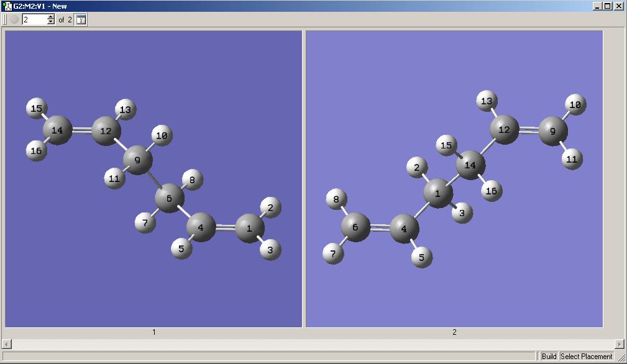Click the horizontal scrollbar track
Image resolution: width=627 pixels, height=364 pixels.
tap(313, 344)
